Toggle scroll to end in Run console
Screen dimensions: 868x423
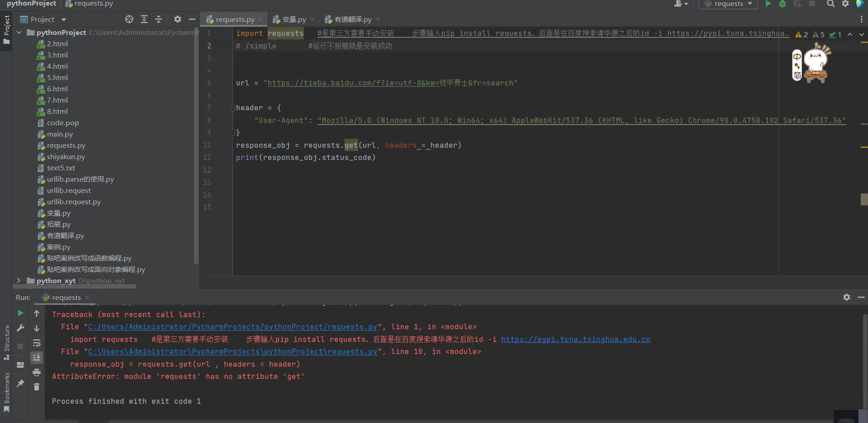[36, 357]
